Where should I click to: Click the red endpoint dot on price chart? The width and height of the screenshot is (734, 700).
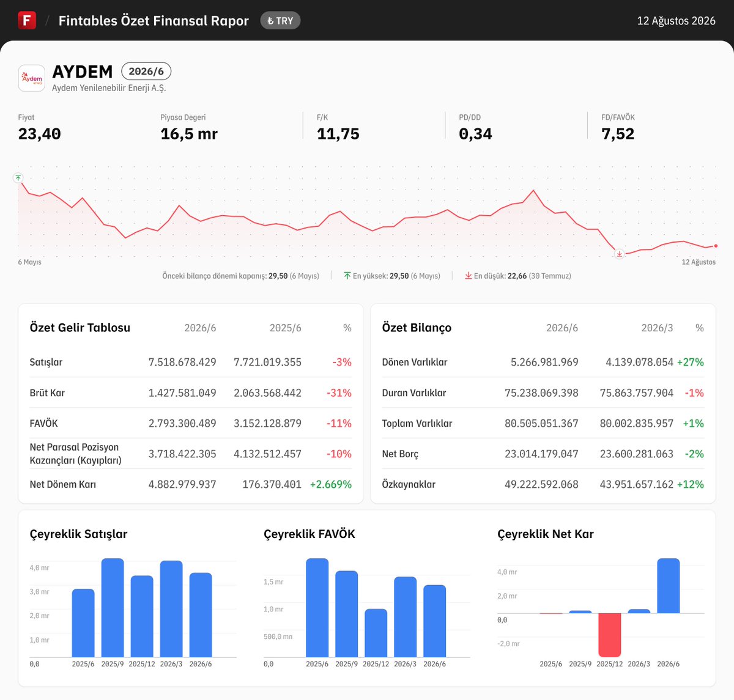coord(716,246)
